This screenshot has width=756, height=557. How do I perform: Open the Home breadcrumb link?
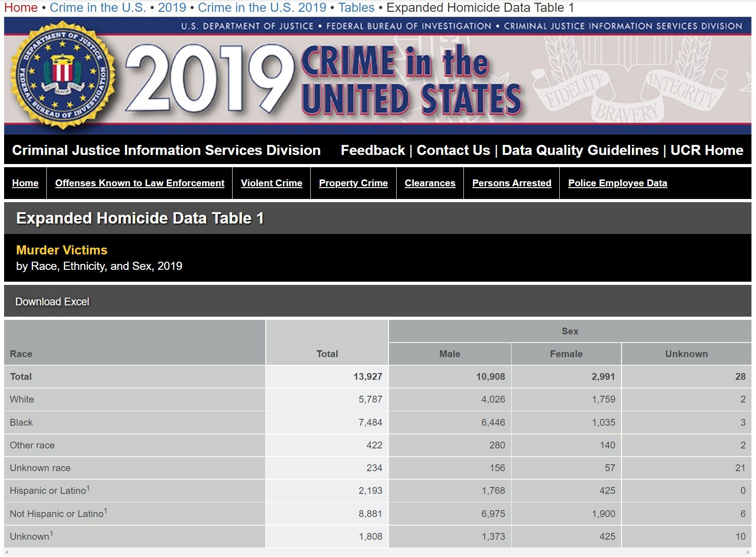tap(21, 8)
